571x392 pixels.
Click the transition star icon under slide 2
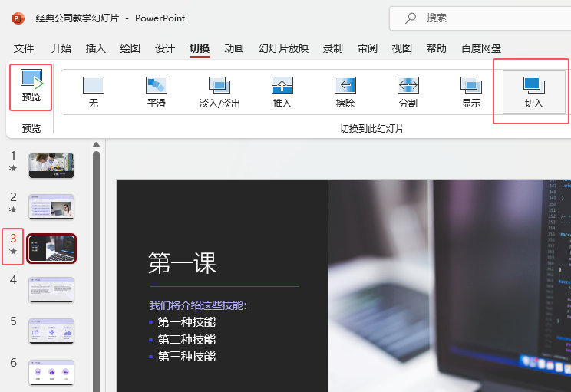(x=13, y=209)
